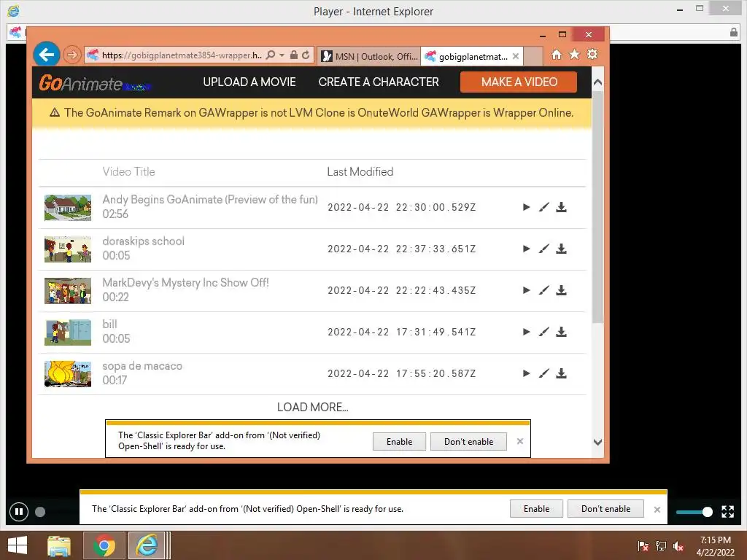Screen dimensions: 747x560
Task: Open the bill video thumbnail
Action: click(68, 332)
